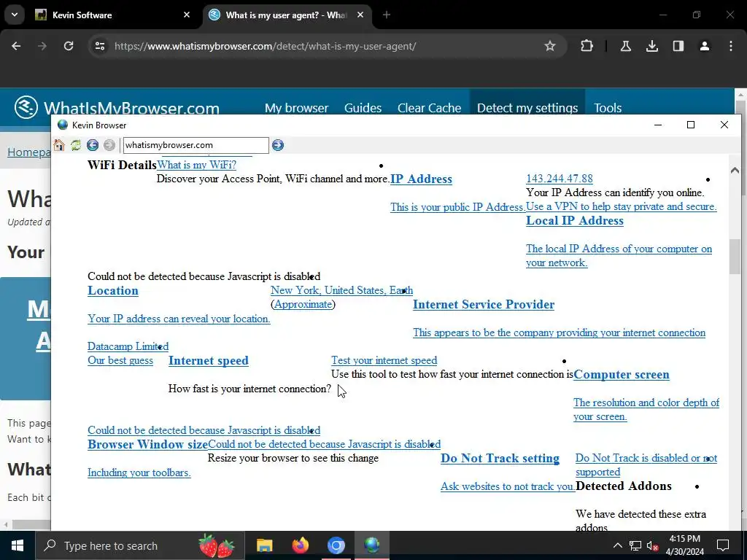Click Your IP address can reveal your location link
This screenshot has height=560, width=747.
coord(179,319)
